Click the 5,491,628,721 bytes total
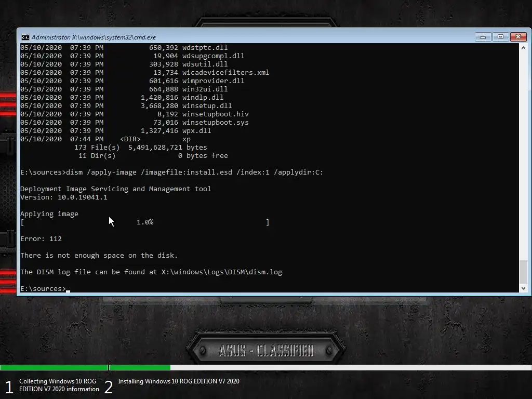 pos(168,147)
